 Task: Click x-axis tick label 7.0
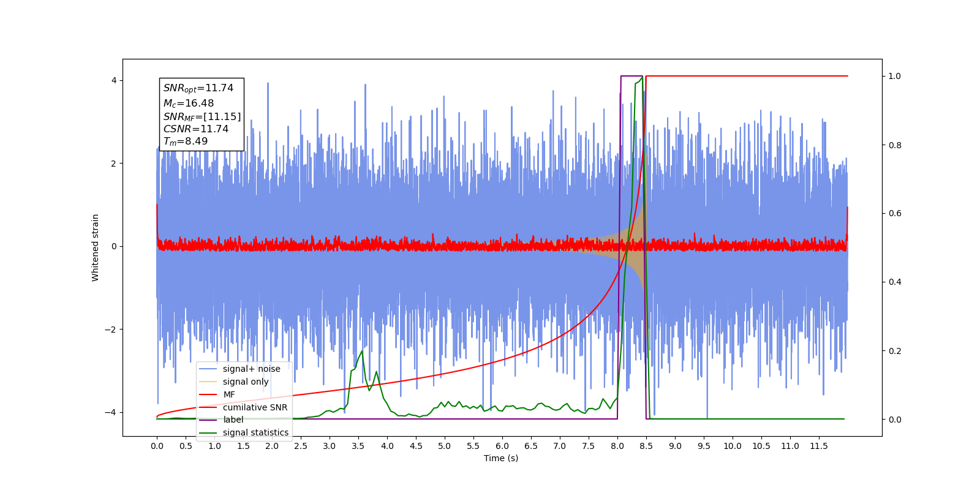point(560,446)
